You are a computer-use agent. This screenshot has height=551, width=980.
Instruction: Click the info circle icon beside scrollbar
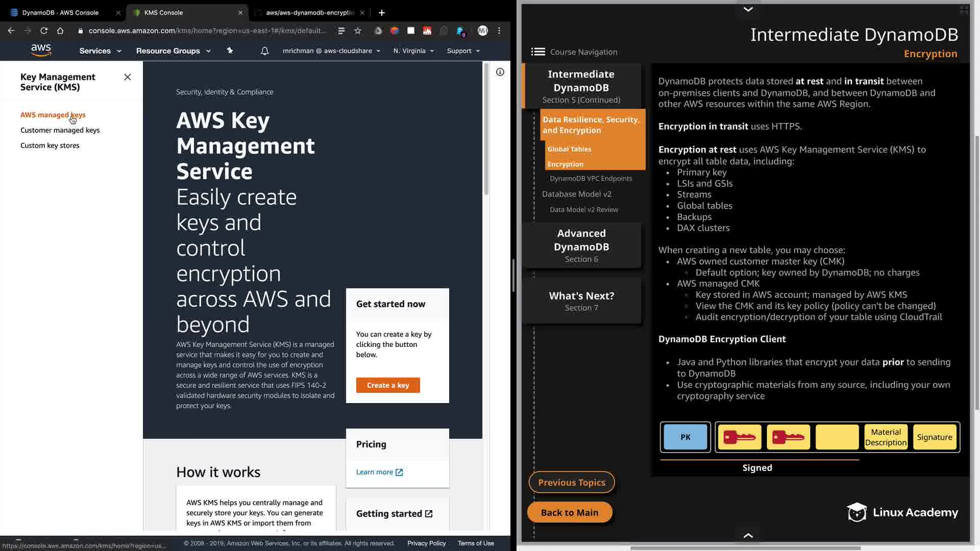click(500, 72)
